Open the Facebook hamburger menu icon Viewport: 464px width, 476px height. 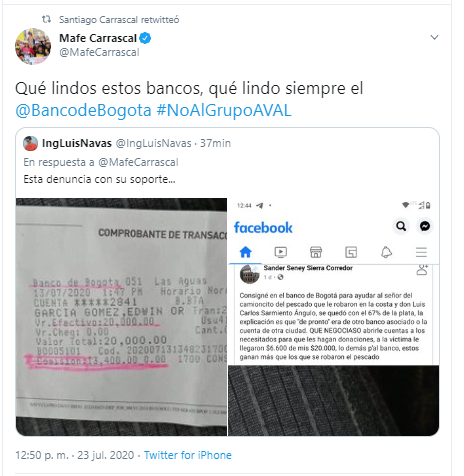pyautogui.click(x=421, y=252)
